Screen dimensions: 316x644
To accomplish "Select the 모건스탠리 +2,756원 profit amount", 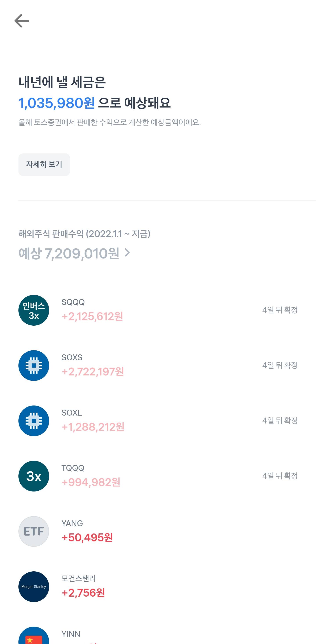I will click(x=83, y=593).
